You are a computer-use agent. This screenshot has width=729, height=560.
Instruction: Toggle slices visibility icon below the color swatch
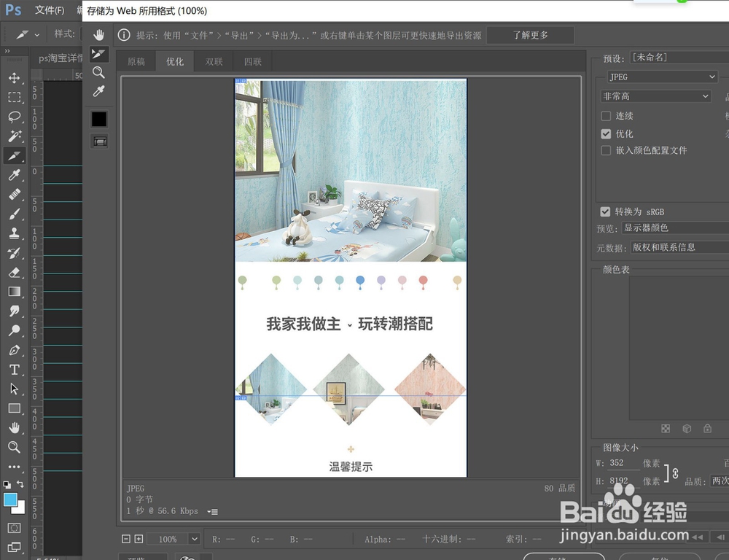point(99,141)
